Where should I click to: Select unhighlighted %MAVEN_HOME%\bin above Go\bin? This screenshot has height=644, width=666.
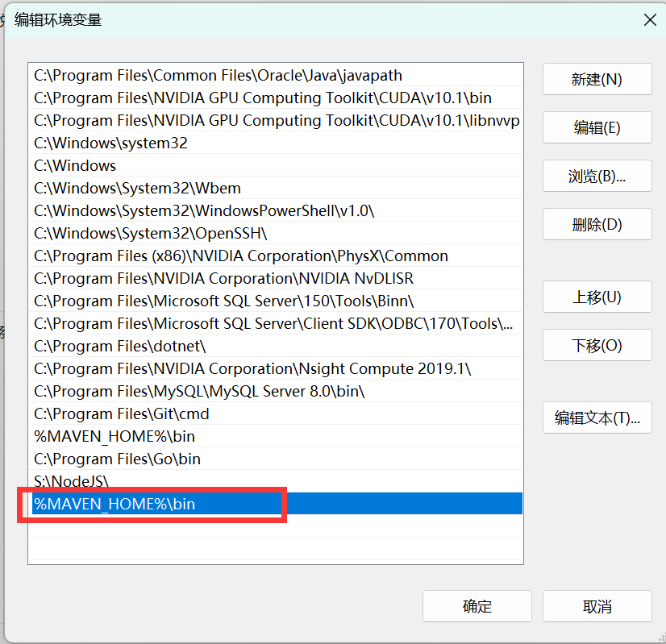pyautogui.click(x=276, y=436)
